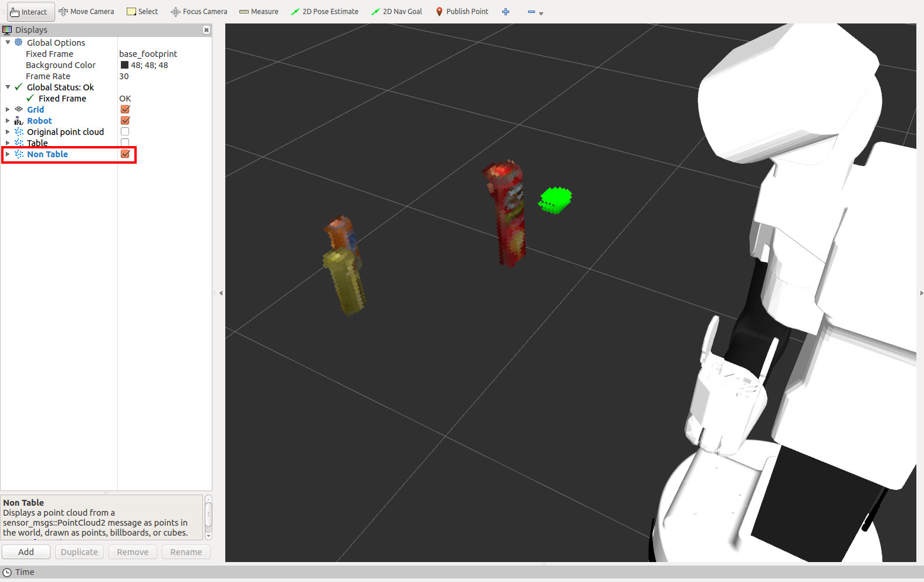
Task: Enable the Original point cloud checkbox
Action: point(125,132)
